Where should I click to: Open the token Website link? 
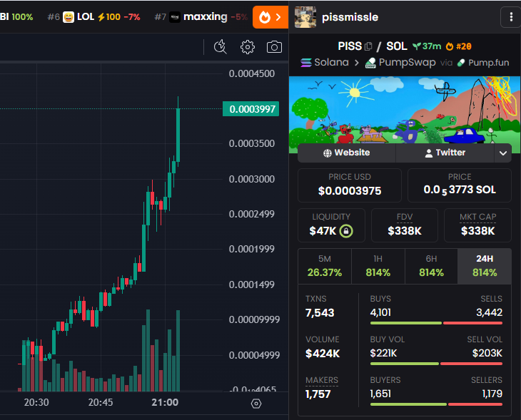(x=346, y=153)
